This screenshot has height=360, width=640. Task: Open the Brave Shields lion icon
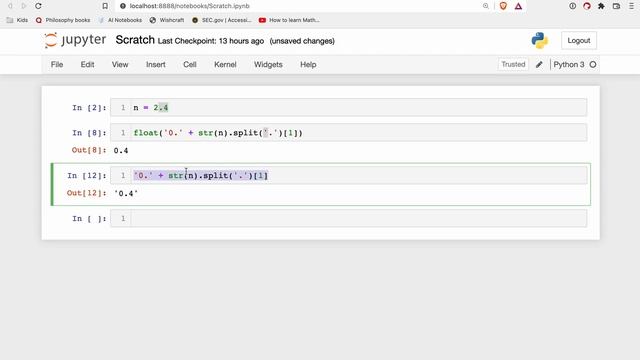503,6
